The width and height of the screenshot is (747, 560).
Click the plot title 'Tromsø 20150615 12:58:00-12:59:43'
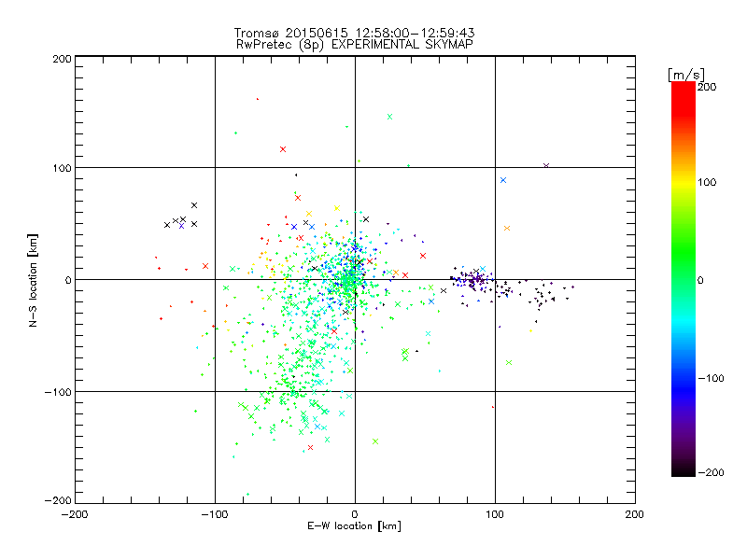pos(354,33)
